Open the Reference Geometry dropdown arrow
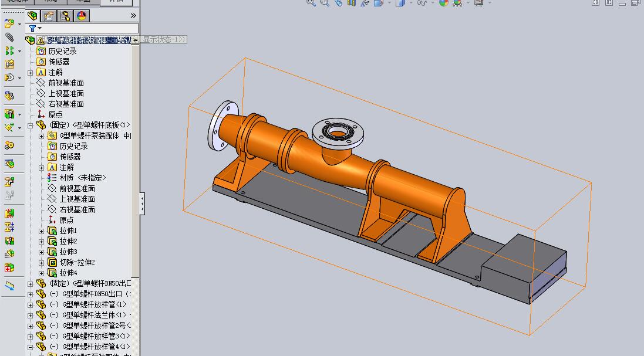644x356 pixels. coord(19,127)
